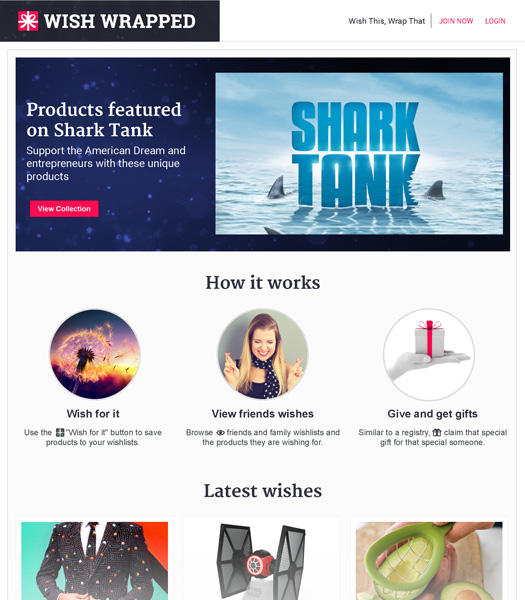Viewport: 525px width, 600px height.
Task: Open the avocado slicer wish product
Action: pyautogui.click(x=429, y=561)
